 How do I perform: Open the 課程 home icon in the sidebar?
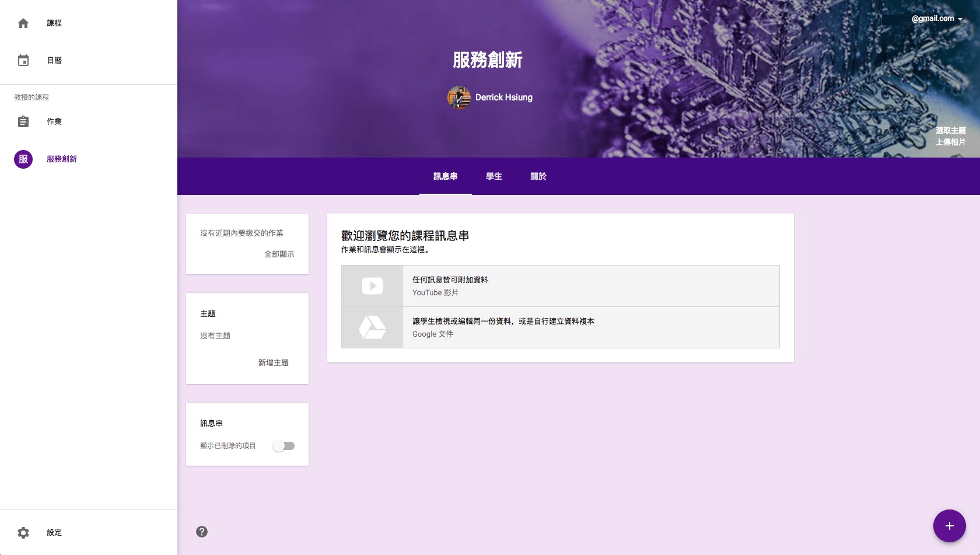click(x=23, y=23)
